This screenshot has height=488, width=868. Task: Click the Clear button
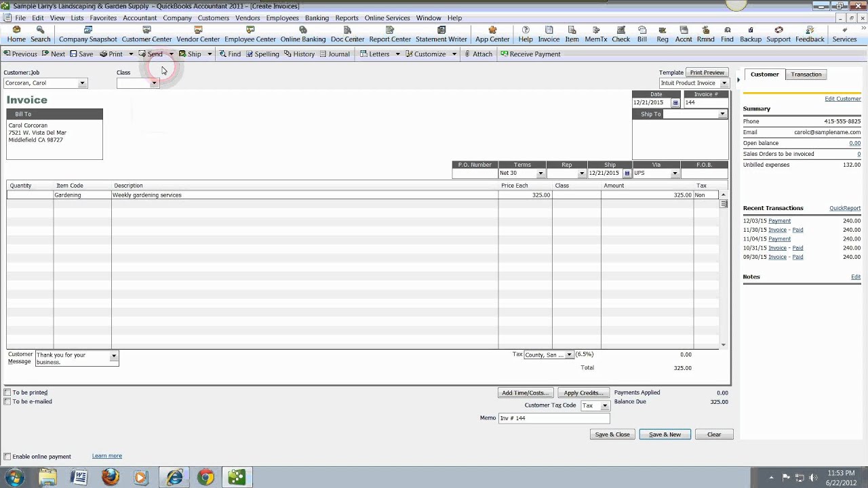coord(714,434)
